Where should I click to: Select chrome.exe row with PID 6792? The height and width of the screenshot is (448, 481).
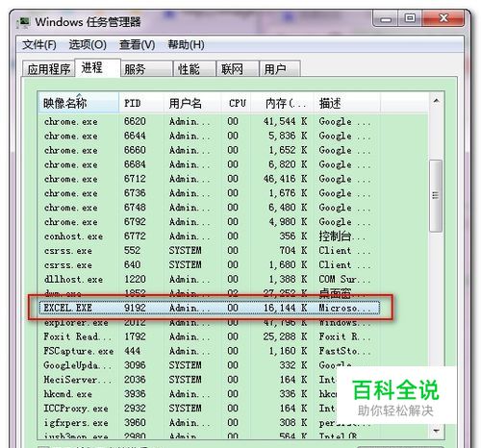point(209,222)
